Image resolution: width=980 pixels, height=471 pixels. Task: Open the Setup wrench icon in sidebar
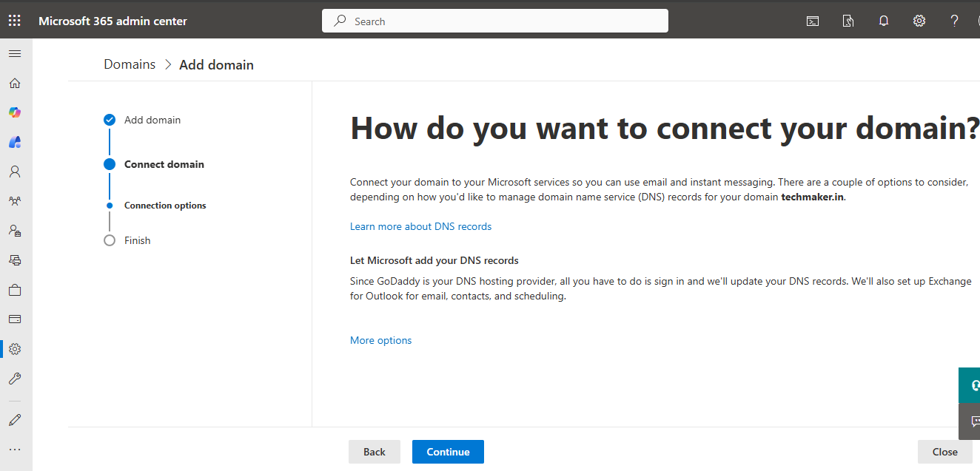(15, 379)
